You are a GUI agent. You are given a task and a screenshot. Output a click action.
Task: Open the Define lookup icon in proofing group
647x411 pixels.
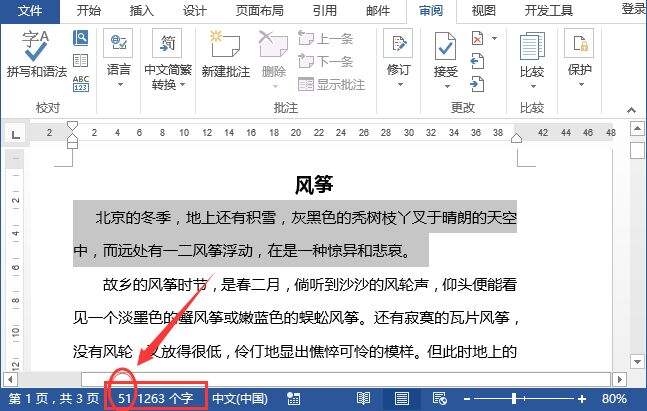tap(80, 38)
